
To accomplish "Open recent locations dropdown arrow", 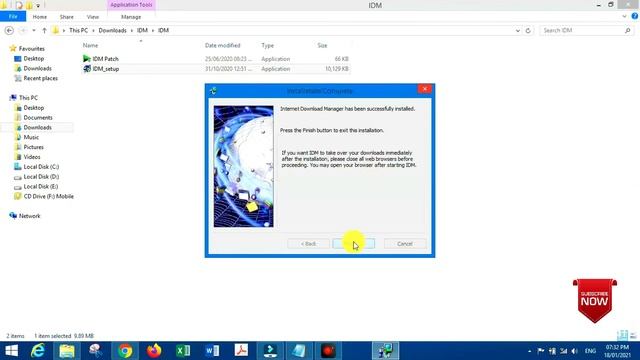I will click(34, 31).
